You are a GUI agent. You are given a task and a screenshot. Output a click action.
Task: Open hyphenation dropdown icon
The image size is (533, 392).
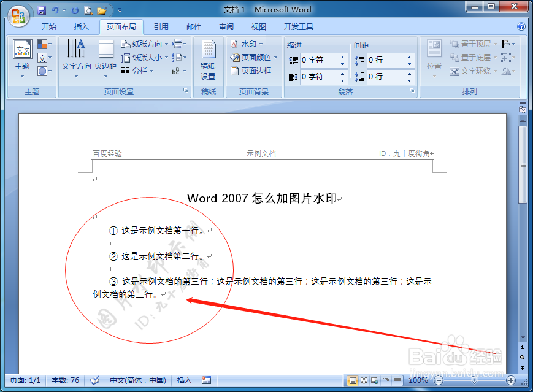tap(179, 71)
